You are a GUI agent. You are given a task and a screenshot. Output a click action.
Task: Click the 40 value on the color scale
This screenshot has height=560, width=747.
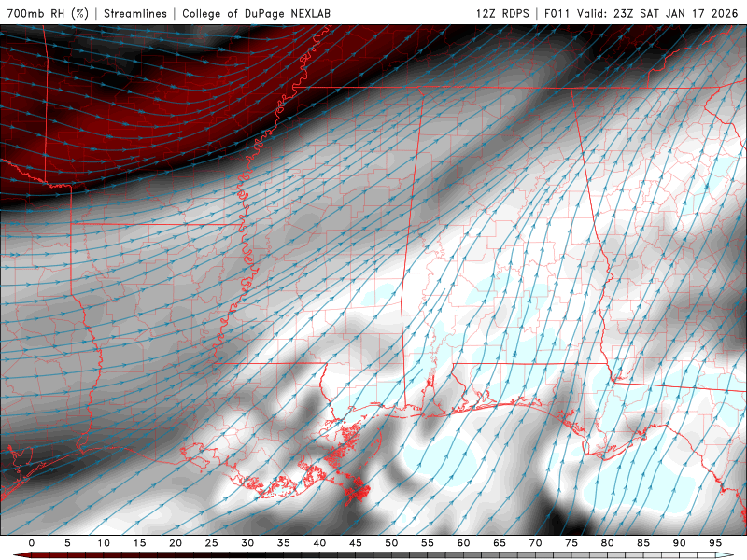pos(319,543)
